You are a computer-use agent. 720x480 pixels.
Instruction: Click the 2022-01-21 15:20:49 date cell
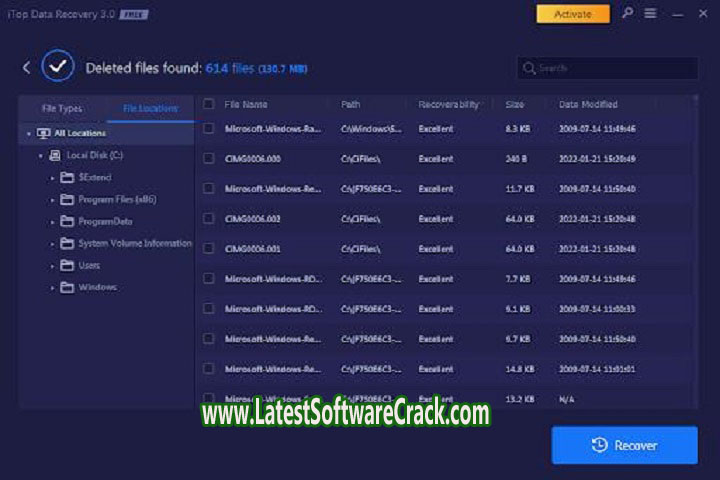tap(597, 159)
